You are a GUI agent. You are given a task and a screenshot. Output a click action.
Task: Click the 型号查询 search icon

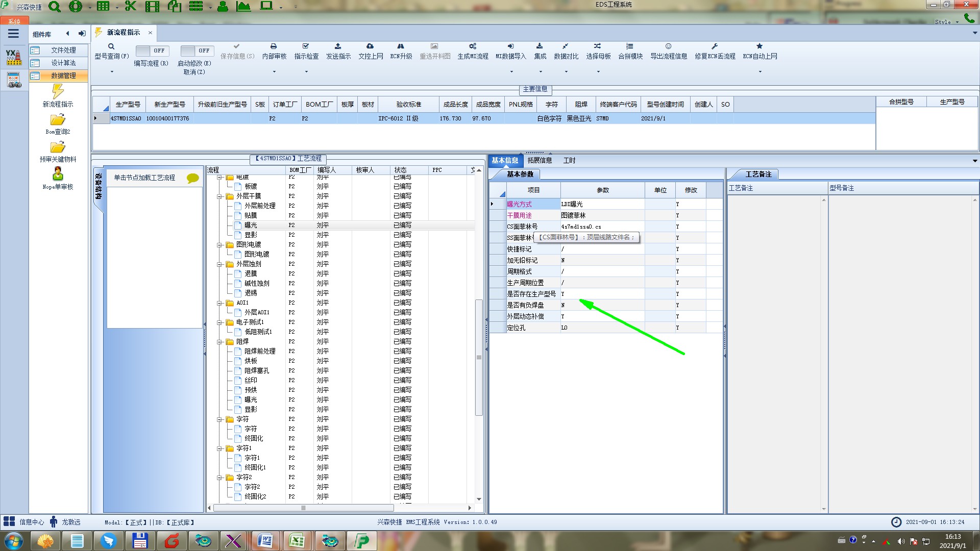(111, 46)
